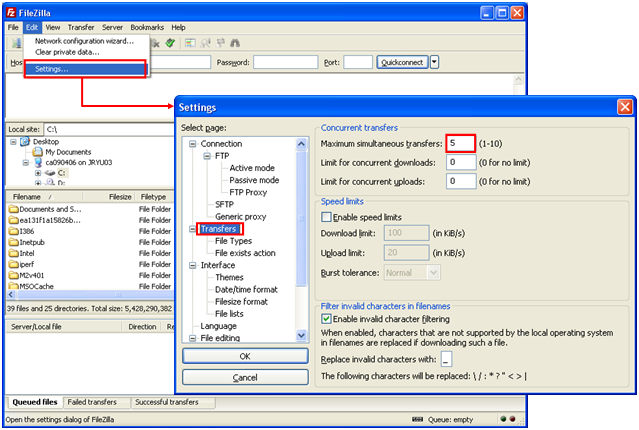Toggle Enable invalid character filtering

(325, 318)
